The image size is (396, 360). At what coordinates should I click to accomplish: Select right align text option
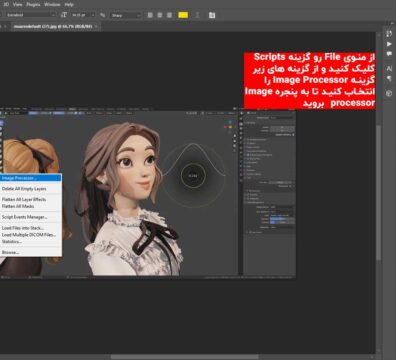pyautogui.click(x=170, y=15)
